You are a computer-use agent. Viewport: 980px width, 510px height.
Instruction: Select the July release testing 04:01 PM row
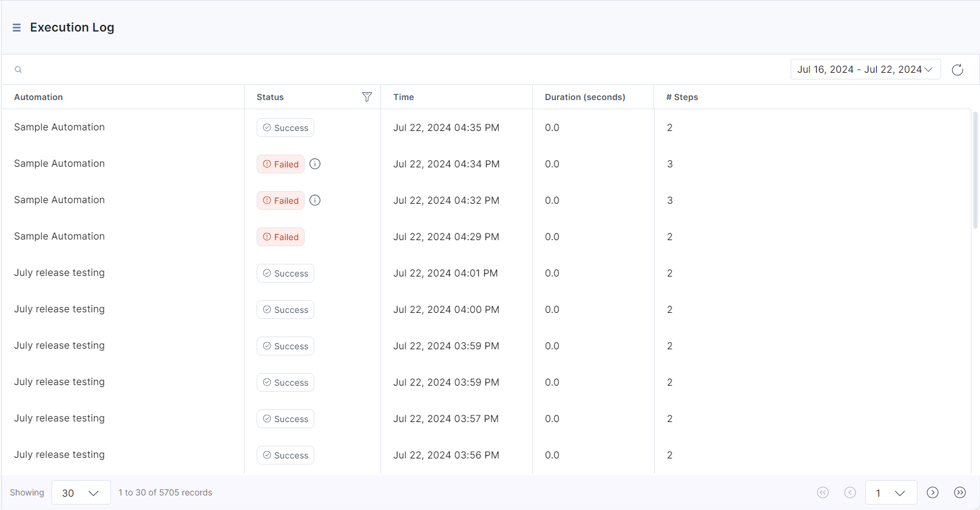coord(59,273)
